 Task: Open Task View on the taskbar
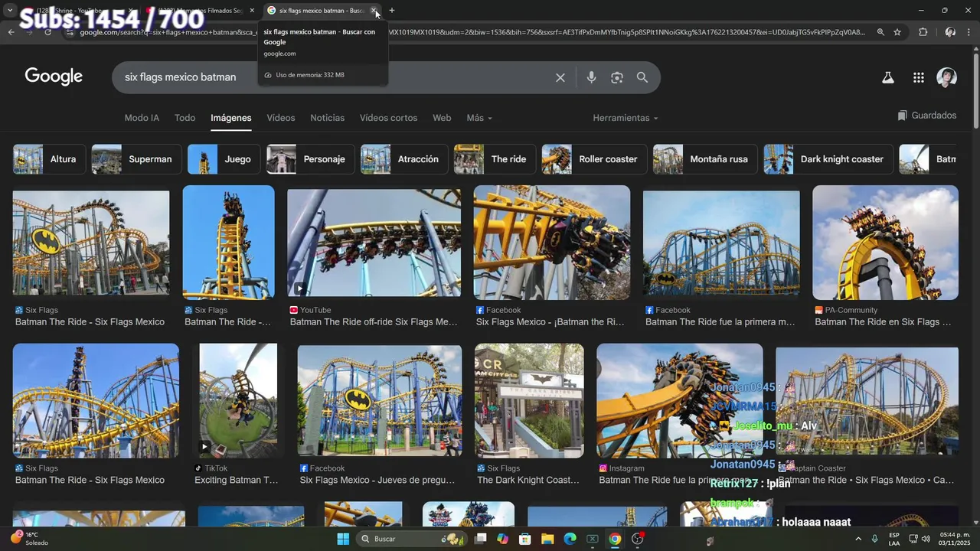(480, 539)
